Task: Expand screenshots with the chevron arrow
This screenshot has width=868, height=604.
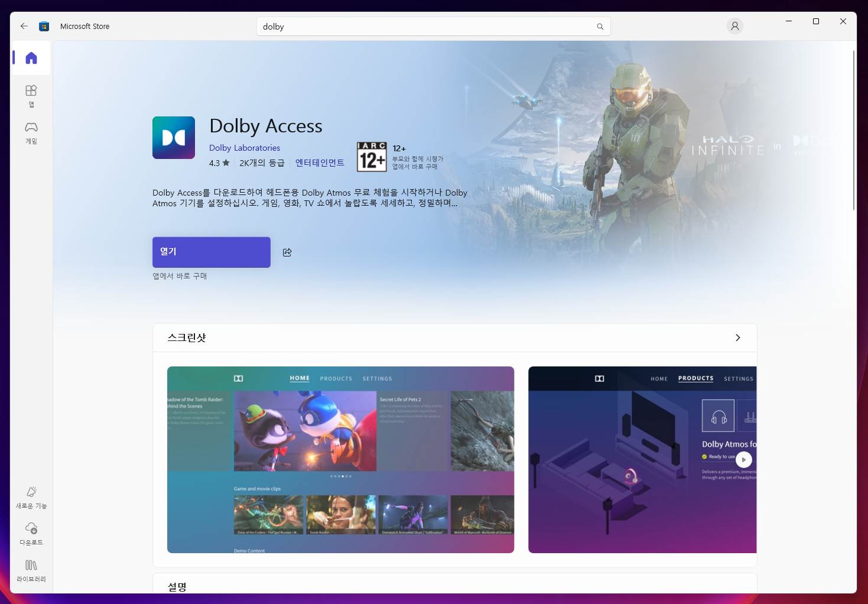Action: 737,337
